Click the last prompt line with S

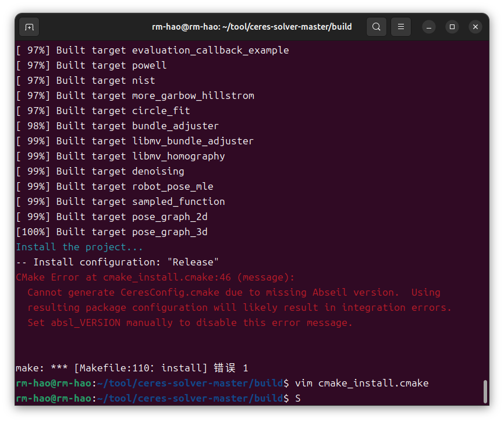coord(158,398)
